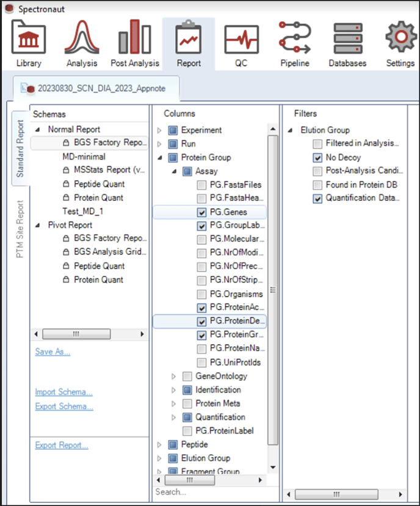The image size is (420, 506).
Task: Click lock icon beside Normal Report Peptide Quant
Action: [66, 184]
